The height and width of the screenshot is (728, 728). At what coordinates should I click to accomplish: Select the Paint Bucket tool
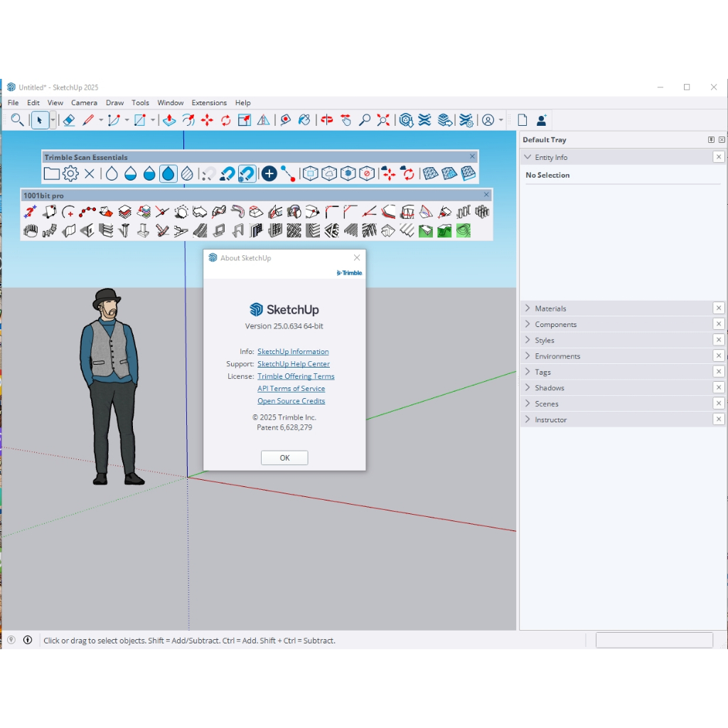click(x=304, y=120)
